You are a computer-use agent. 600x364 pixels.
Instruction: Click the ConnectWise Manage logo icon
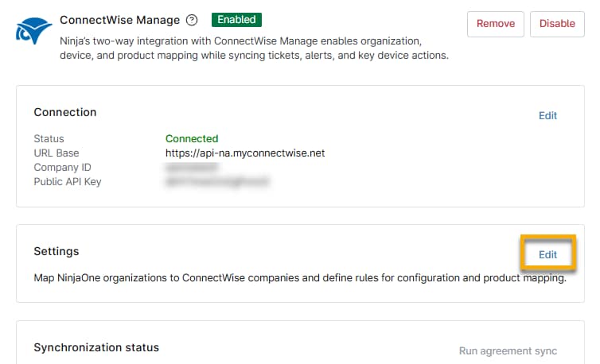(33, 30)
